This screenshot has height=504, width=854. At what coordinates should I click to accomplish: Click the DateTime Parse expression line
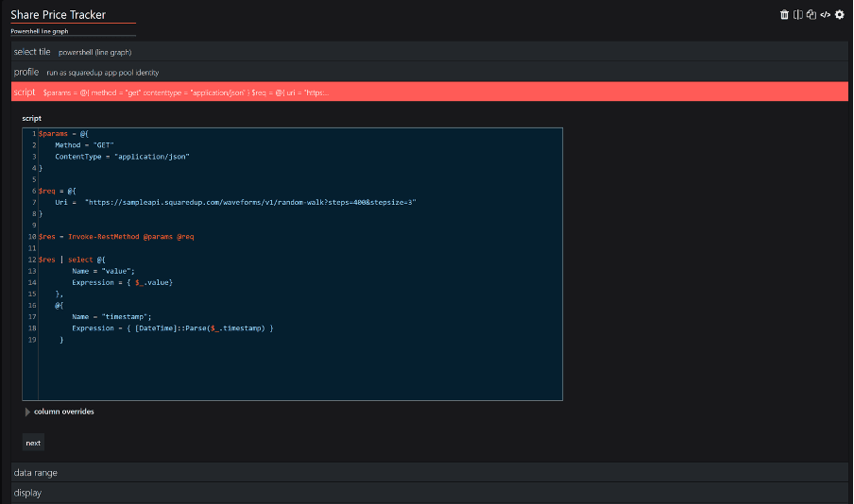(173, 328)
